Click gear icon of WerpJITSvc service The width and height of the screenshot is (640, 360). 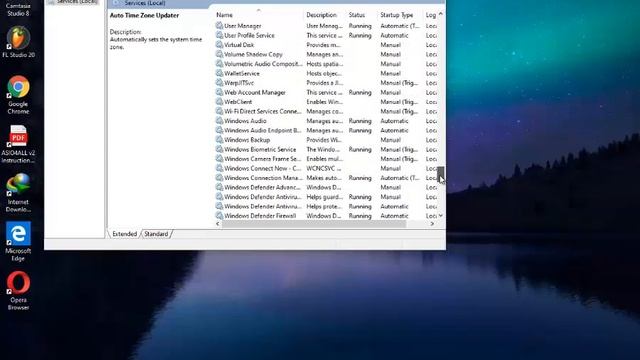[219, 82]
